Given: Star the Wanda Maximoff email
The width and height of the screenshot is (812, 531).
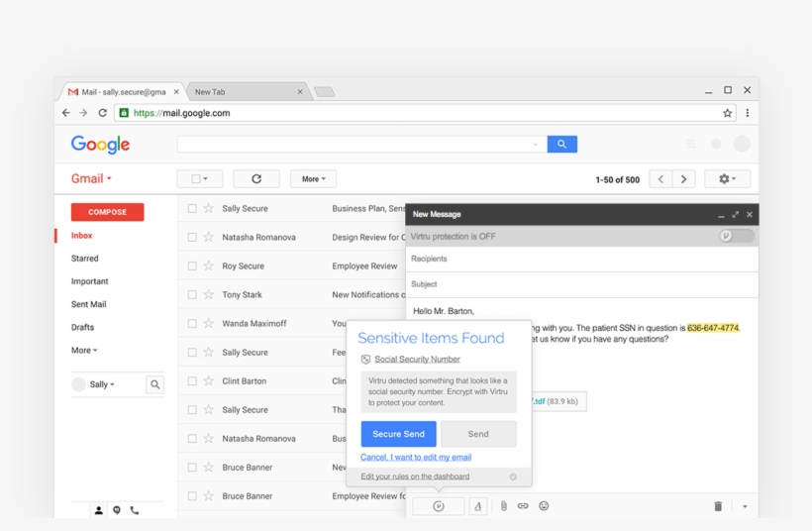Looking at the screenshot, I should click(209, 323).
